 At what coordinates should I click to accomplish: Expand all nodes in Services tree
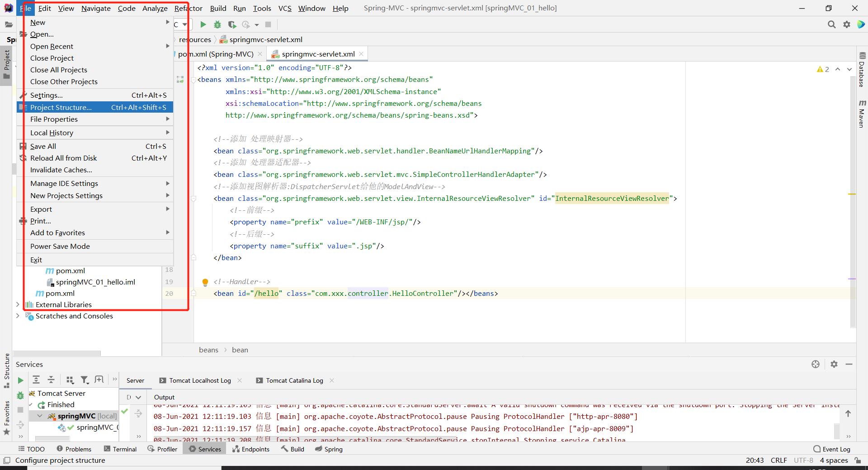click(36, 380)
